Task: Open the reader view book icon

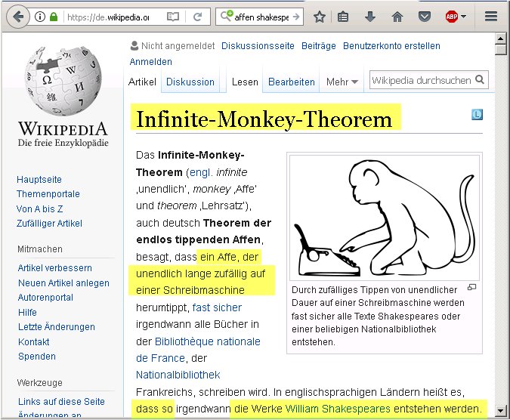Action: (173, 17)
